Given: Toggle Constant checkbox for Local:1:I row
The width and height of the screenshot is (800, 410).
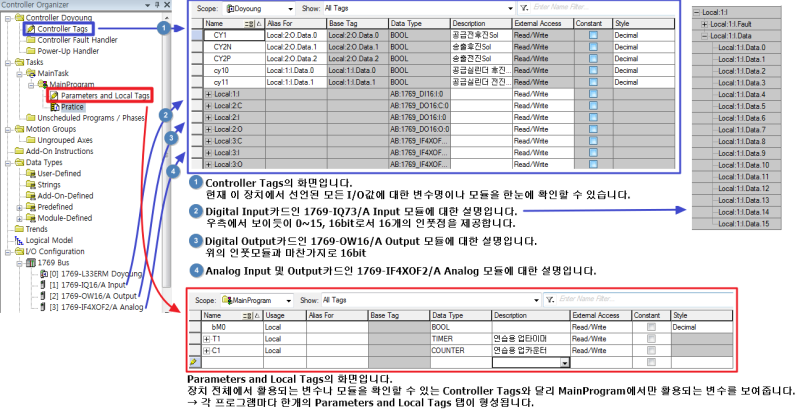Looking at the screenshot, I should 593,94.
